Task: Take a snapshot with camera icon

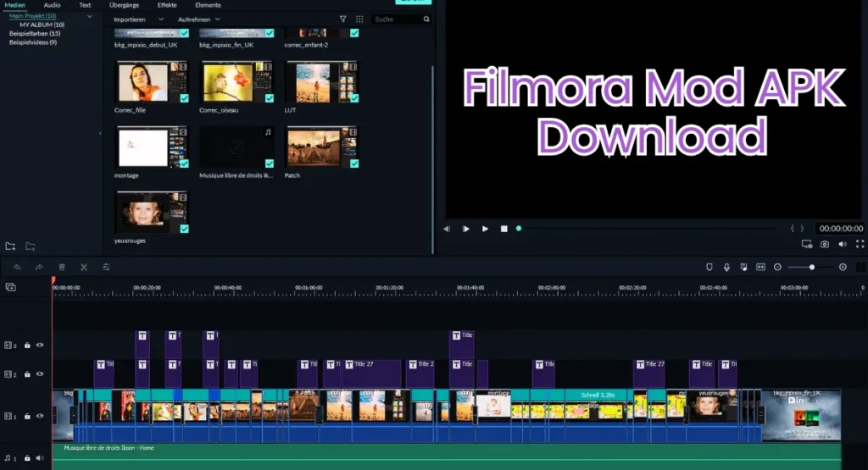Action: [x=825, y=244]
